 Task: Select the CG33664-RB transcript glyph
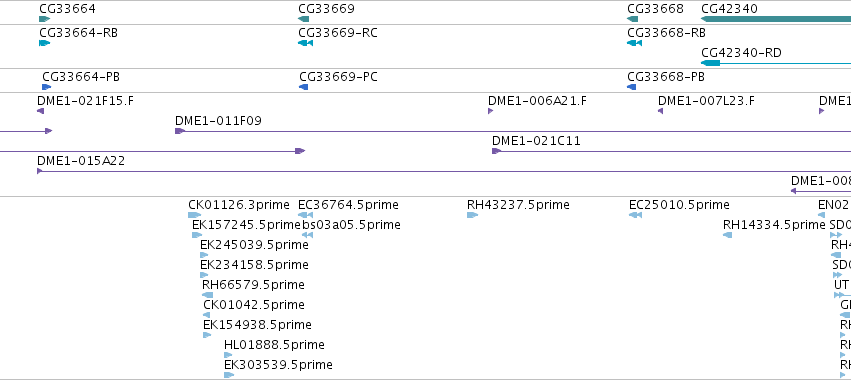tap(45, 43)
